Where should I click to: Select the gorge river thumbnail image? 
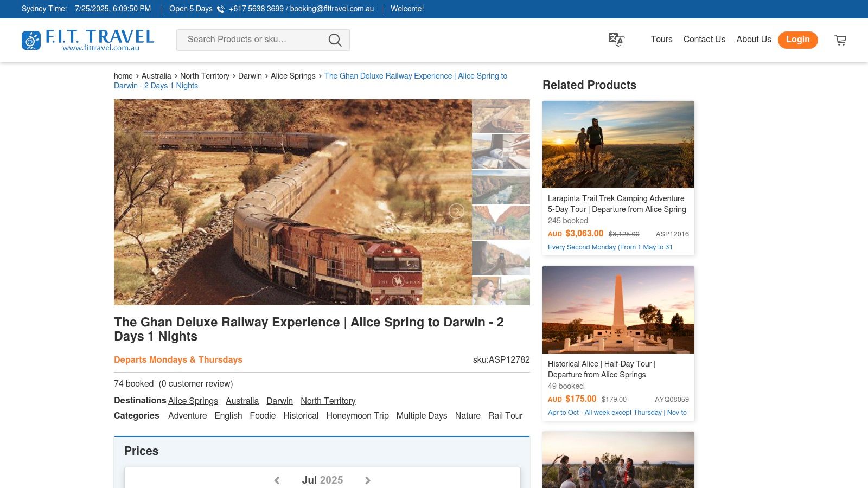pos(501,187)
